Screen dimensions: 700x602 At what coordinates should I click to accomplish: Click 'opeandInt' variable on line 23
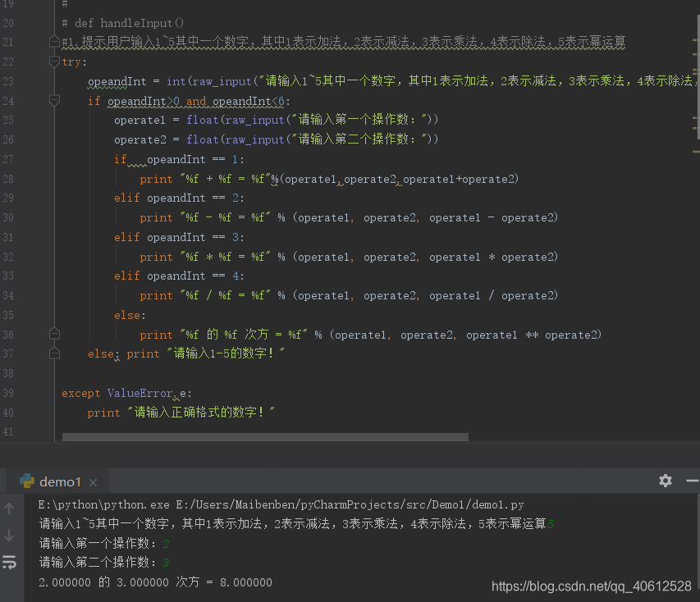117,82
